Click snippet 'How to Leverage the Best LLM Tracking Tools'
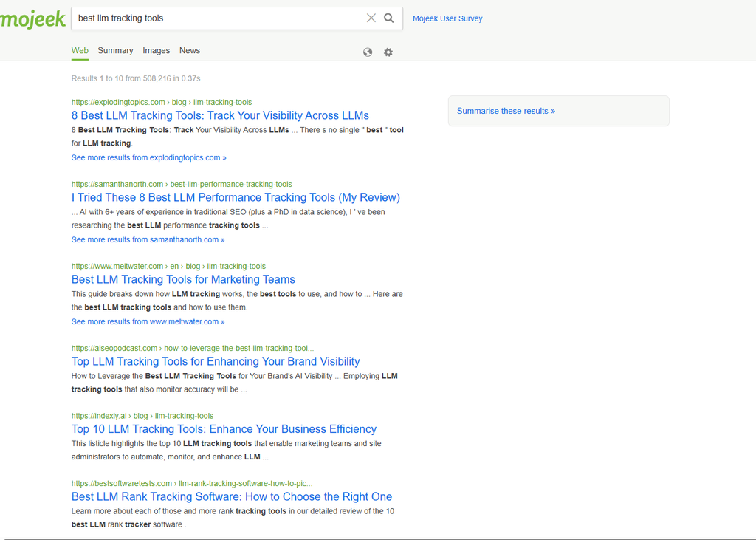This screenshot has height=540, width=756. [234, 383]
